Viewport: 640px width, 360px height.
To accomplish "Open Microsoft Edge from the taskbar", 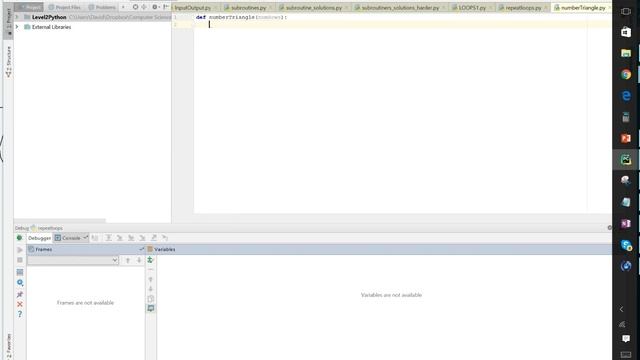I will [x=626, y=96].
